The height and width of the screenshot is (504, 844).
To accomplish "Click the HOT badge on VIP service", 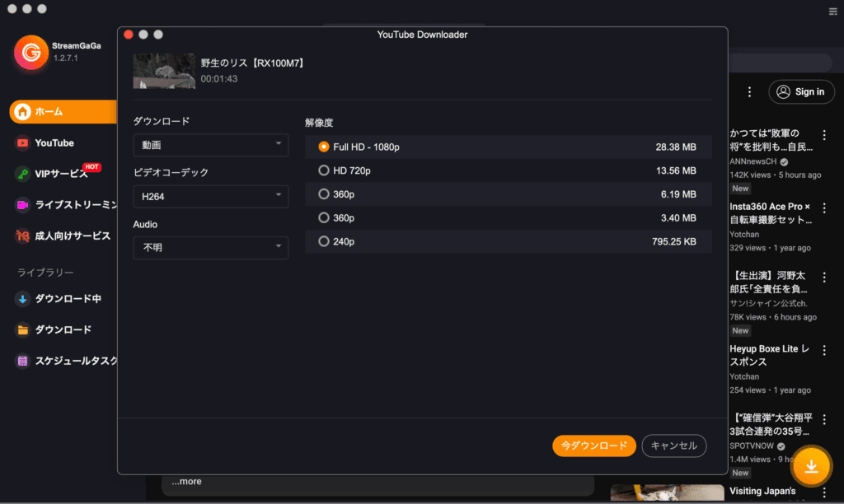I will pyautogui.click(x=92, y=166).
